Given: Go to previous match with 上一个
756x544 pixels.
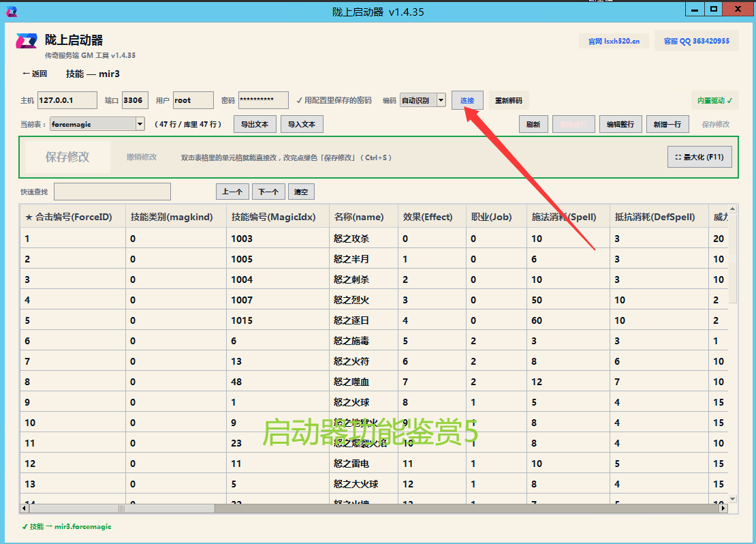Looking at the screenshot, I should pyautogui.click(x=232, y=192).
